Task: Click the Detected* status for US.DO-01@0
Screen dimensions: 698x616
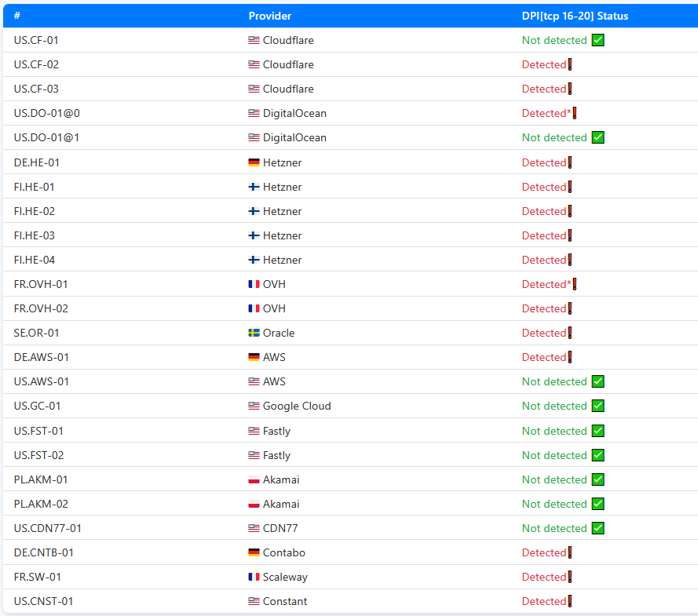Action: (x=546, y=113)
